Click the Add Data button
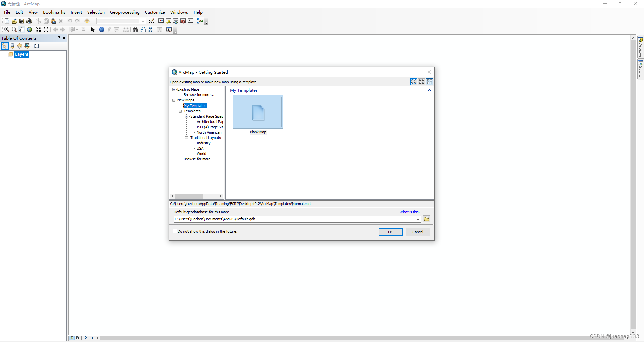The width and height of the screenshot is (644, 342). tap(87, 21)
